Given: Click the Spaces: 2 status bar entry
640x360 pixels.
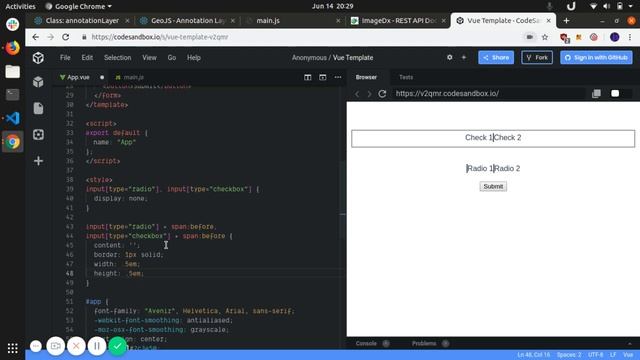Looking at the screenshot, I should click(x=569, y=355).
